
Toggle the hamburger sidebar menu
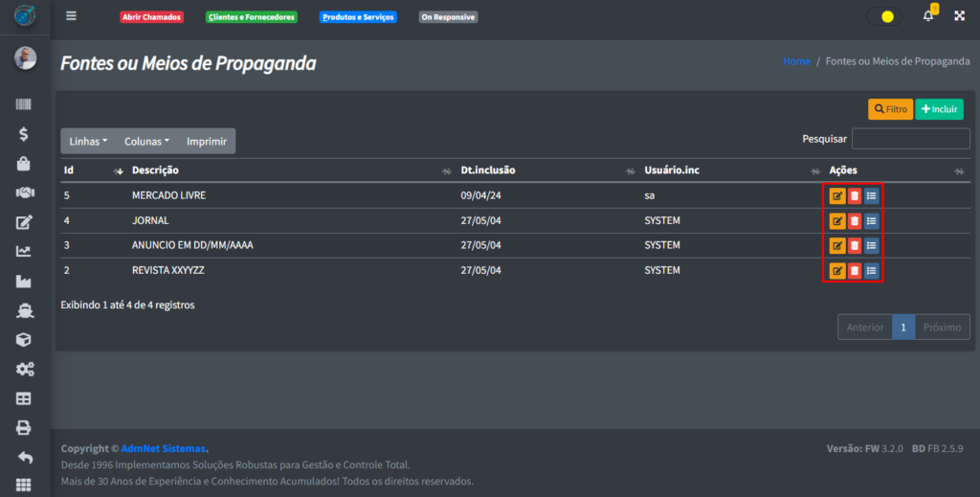click(x=71, y=16)
